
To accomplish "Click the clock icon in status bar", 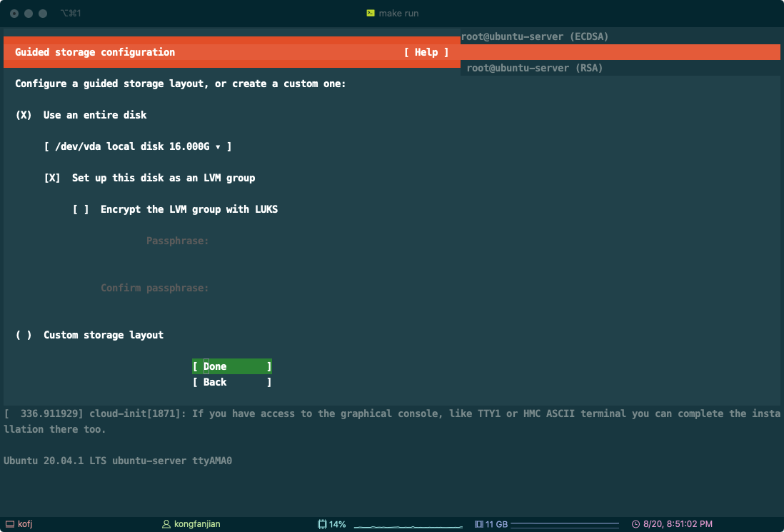I will [636, 524].
